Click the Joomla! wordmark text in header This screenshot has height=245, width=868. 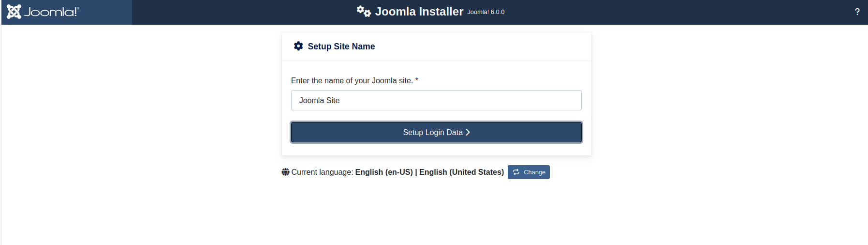point(51,12)
